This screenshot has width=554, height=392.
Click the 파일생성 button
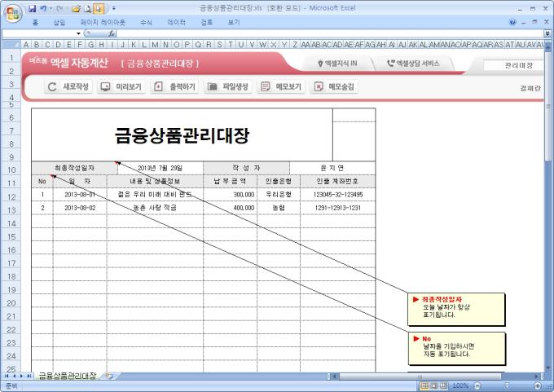coord(227,86)
